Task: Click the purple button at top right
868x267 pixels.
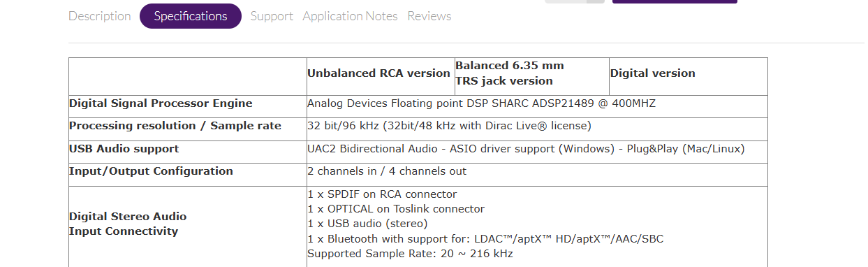Action: pyautogui.click(x=675, y=1)
